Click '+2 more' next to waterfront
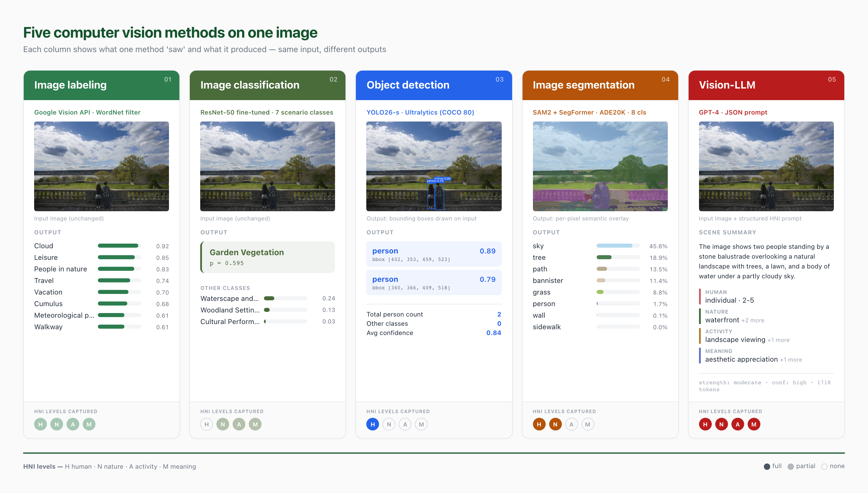Viewport: 868px width, 493px height. click(753, 320)
